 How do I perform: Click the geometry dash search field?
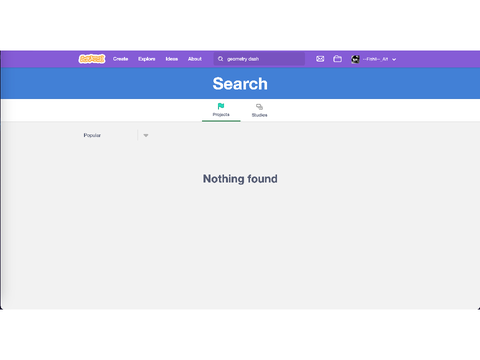pyautogui.click(x=259, y=59)
